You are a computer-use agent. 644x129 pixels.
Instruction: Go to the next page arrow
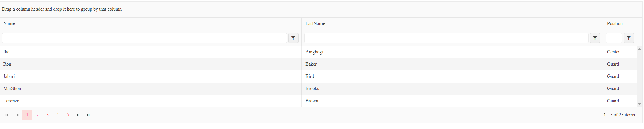tap(78, 115)
